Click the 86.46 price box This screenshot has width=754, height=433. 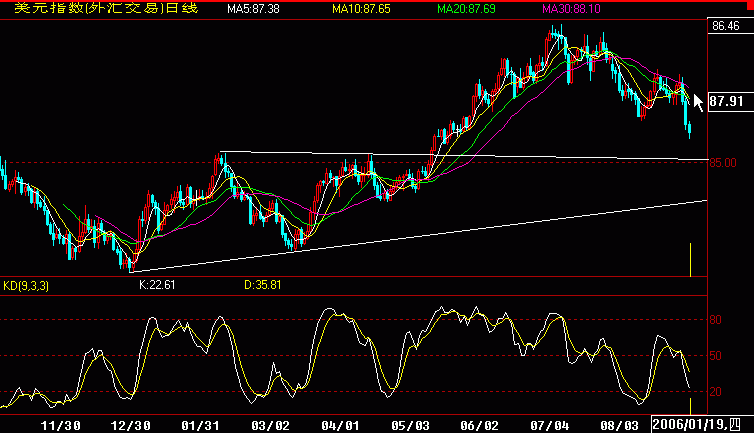(730, 25)
